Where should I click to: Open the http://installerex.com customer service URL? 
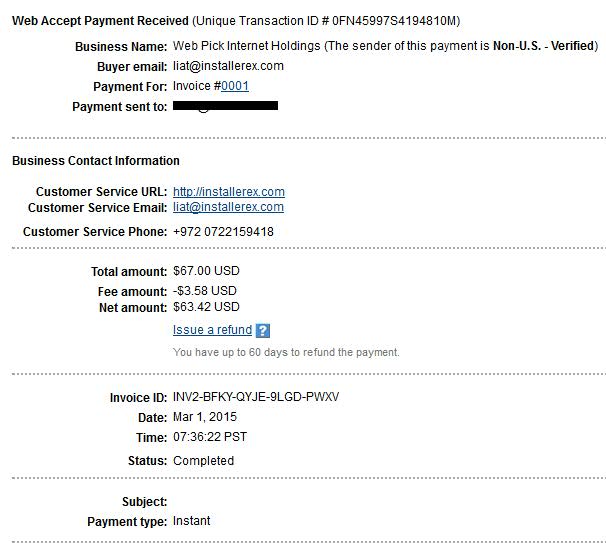[229, 192]
